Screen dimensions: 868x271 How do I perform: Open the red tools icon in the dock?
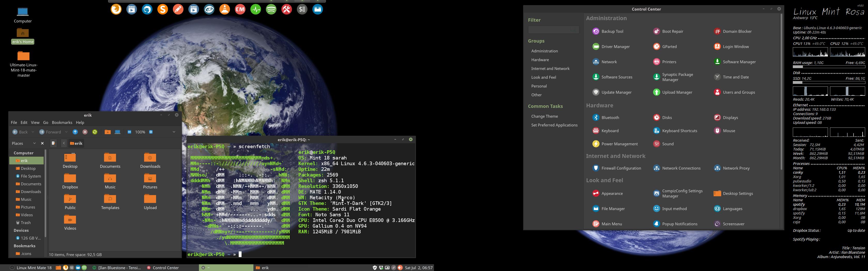[286, 10]
